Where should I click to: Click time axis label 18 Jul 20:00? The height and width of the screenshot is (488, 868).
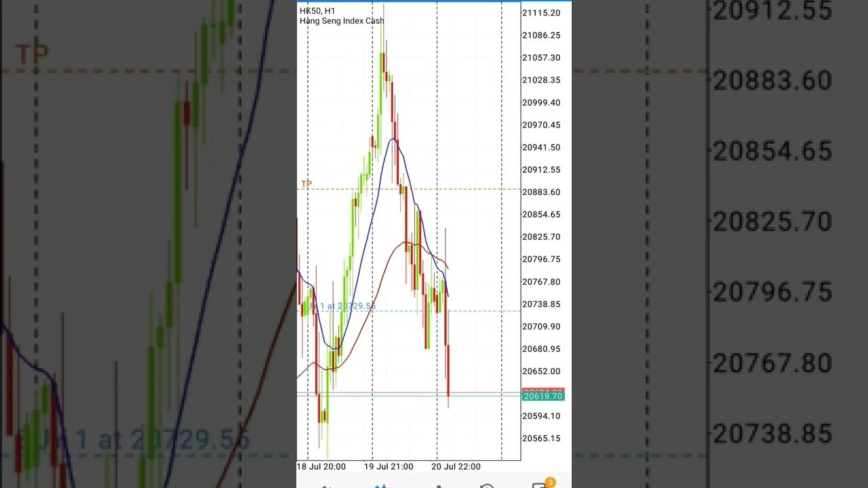[321, 466]
